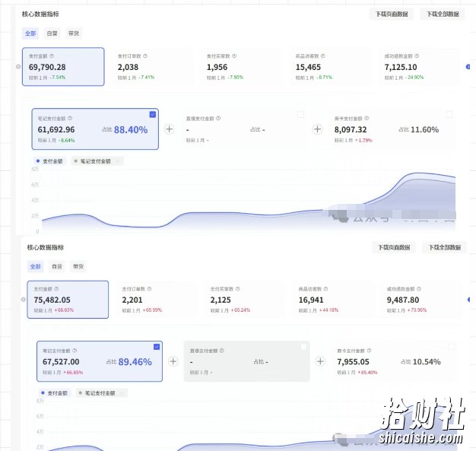Image resolution: width=476 pixels, height=451 pixels.
Task: Open help icon beside 笔记支付金额 above 61,692.96
Action: click(70, 118)
